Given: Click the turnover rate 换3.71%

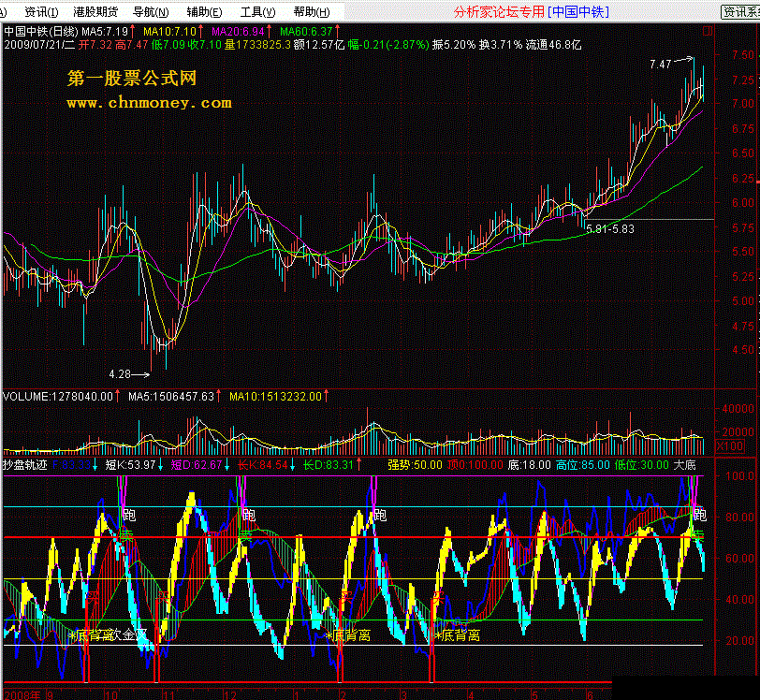Looking at the screenshot, I should click(x=501, y=45).
